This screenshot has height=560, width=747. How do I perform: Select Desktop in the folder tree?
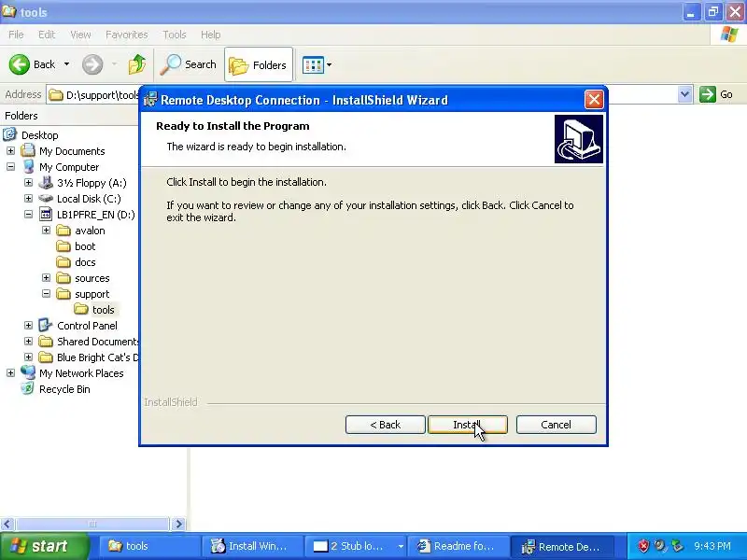tap(39, 135)
